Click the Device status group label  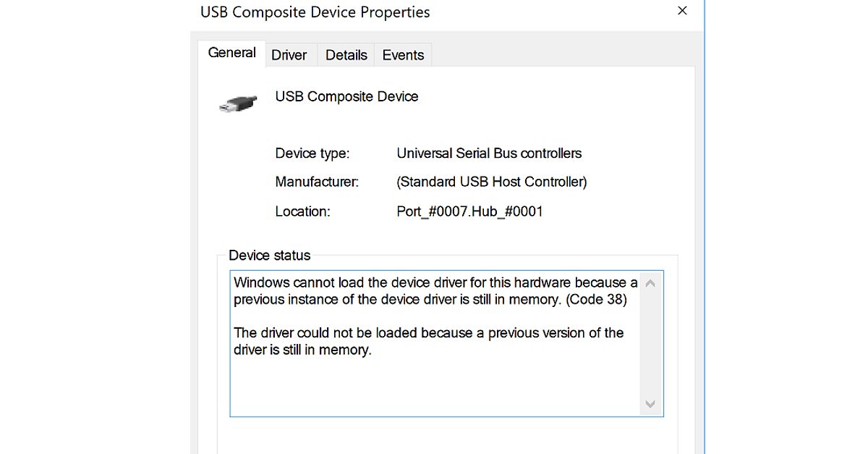269,255
